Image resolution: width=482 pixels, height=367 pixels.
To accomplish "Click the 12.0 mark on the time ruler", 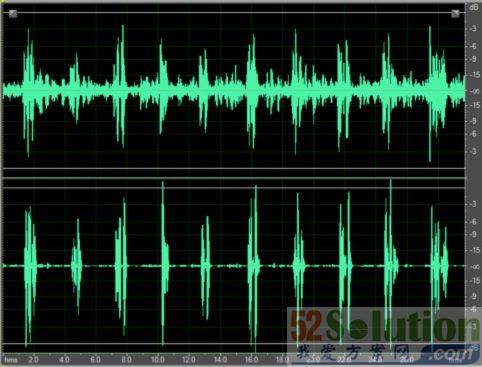I will 189,360.
